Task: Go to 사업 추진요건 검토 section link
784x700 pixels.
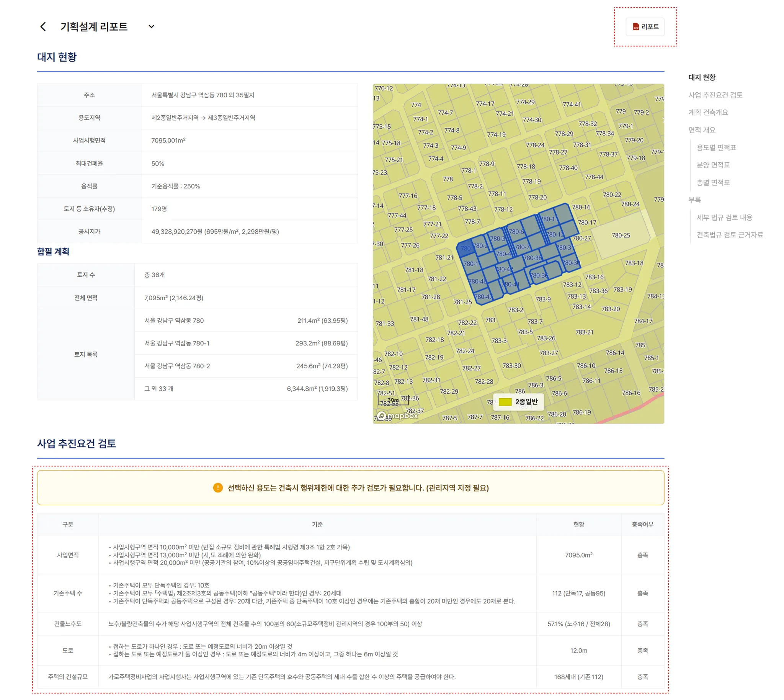Action: click(715, 95)
